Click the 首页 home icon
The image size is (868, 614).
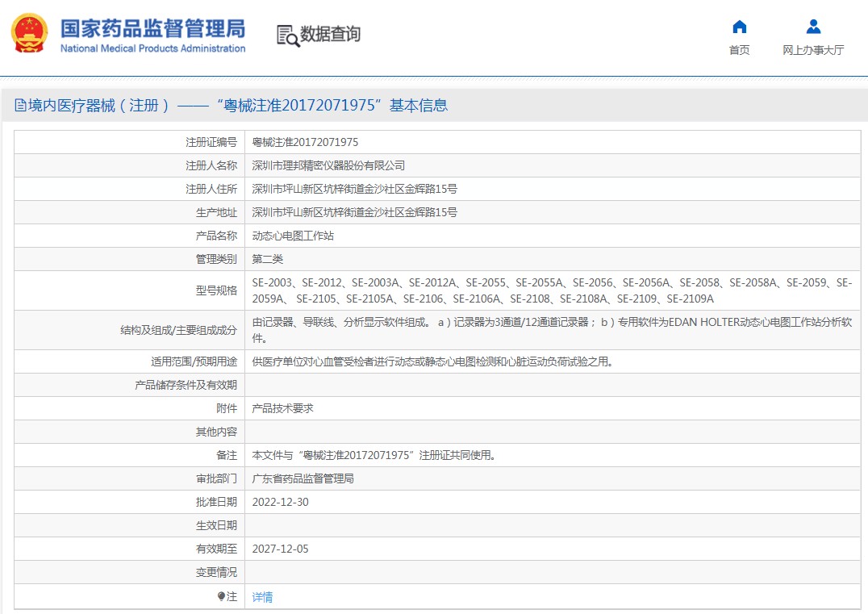tap(740, 27)
